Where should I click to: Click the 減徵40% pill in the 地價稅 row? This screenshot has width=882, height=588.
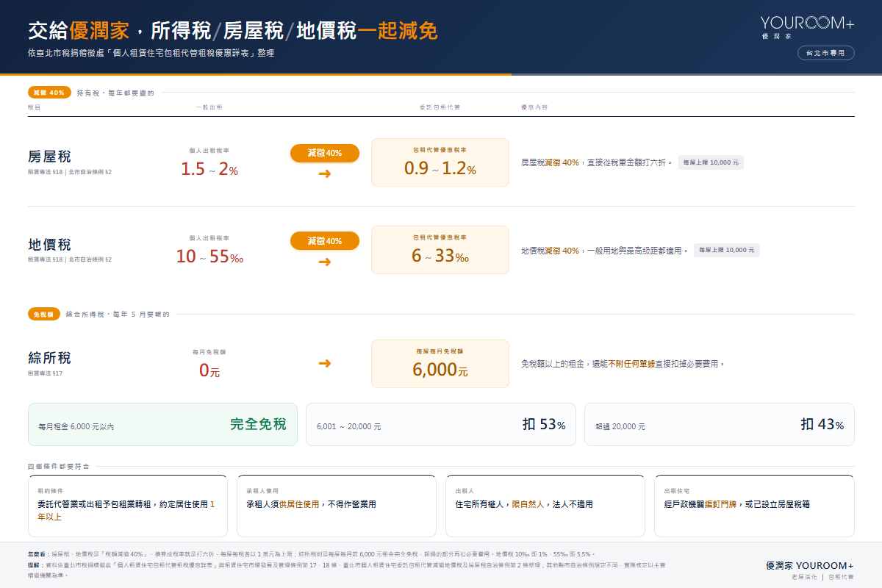click(x=325, y=241)
